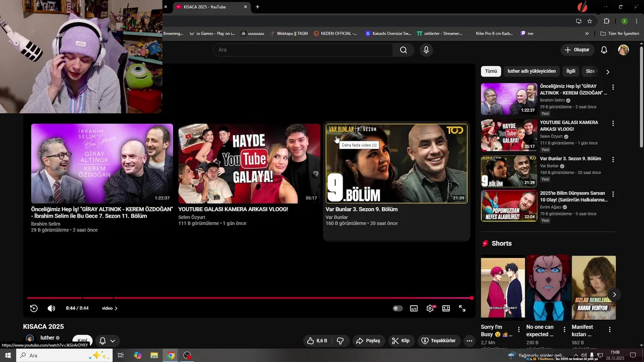Dislike the KISACA 2025 video
Screen dimensions: 644x362
[x=340, y=340]
